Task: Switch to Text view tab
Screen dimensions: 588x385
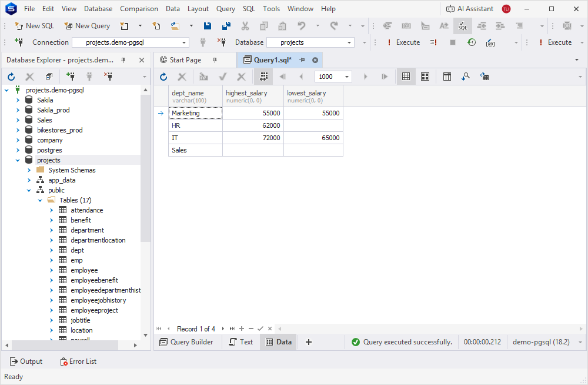Action: (240, 342)
